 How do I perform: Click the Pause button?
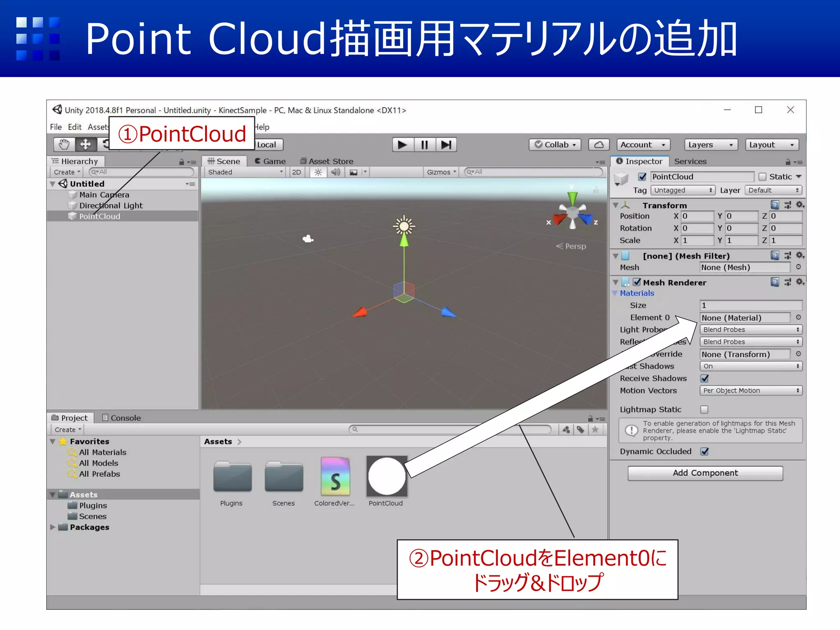tap(425, 145)
